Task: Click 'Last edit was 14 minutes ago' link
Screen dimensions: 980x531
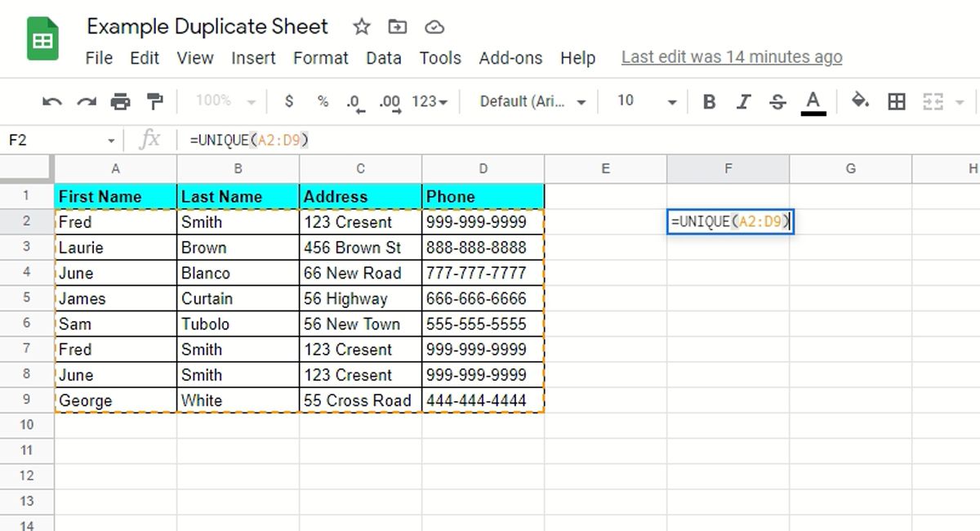Action: click(732, 57)
